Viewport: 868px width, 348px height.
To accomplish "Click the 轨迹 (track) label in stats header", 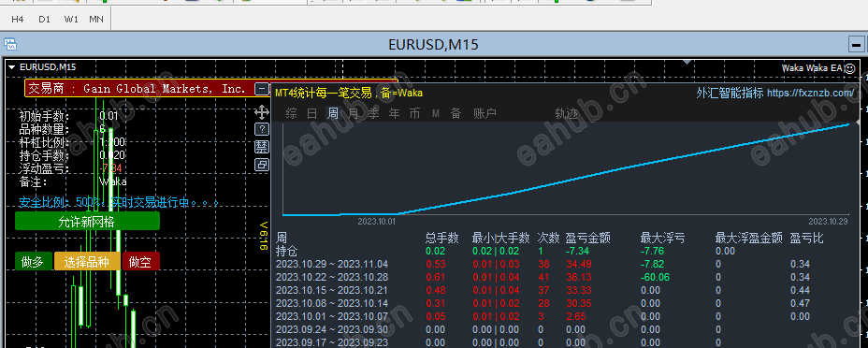I will (566, 114).
